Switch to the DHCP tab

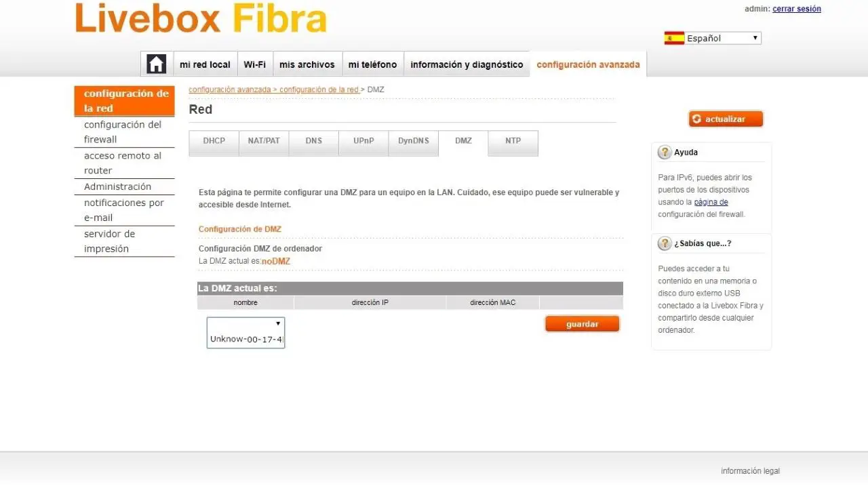click(214, 142)
